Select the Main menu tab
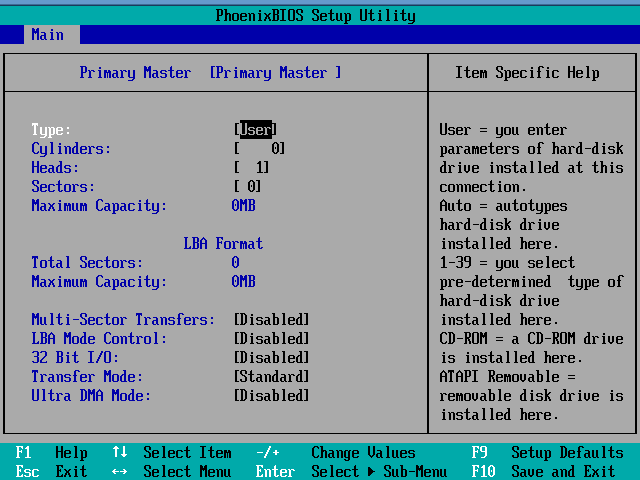This screenshot has width=640, height=480. [51, 35]
